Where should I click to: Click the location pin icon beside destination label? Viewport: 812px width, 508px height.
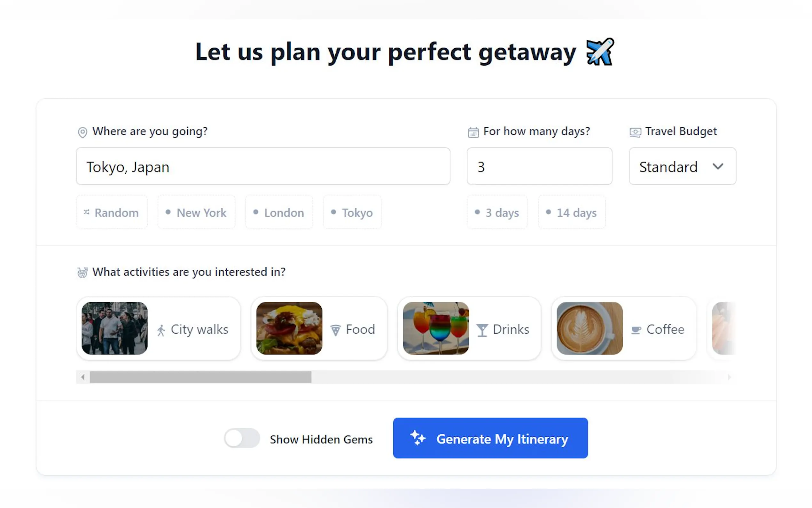[x=82, y=132]
